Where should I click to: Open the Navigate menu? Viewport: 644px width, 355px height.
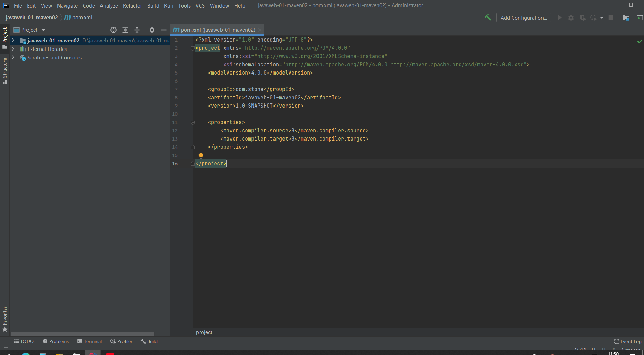[x=67, y=5]
